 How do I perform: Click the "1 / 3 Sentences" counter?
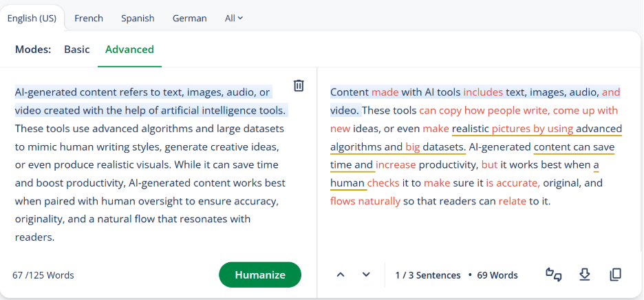(x=427, y=275)
